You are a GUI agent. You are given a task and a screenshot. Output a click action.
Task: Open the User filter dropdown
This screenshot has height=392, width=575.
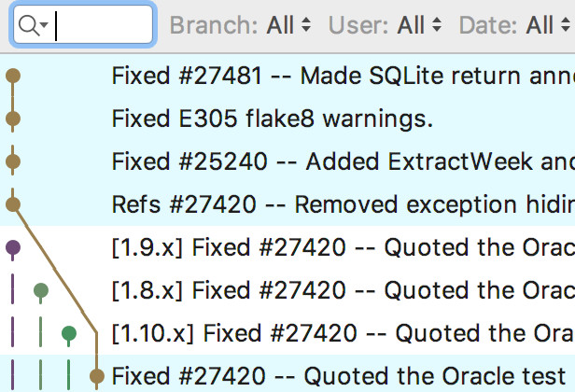coord(385,25)
